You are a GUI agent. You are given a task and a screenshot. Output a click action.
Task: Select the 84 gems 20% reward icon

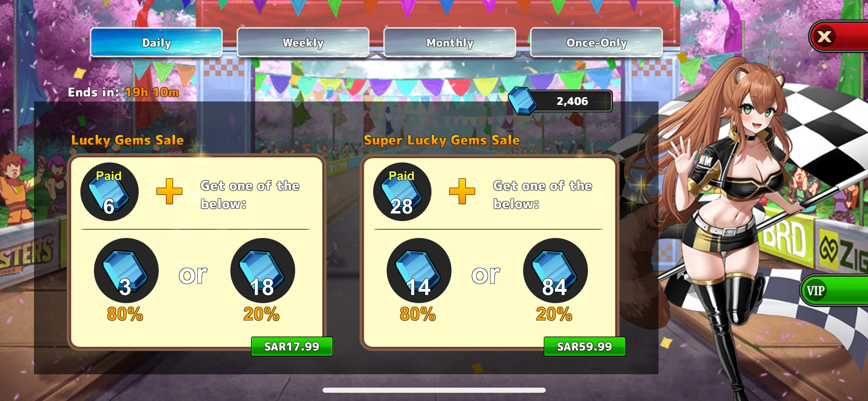555,270
